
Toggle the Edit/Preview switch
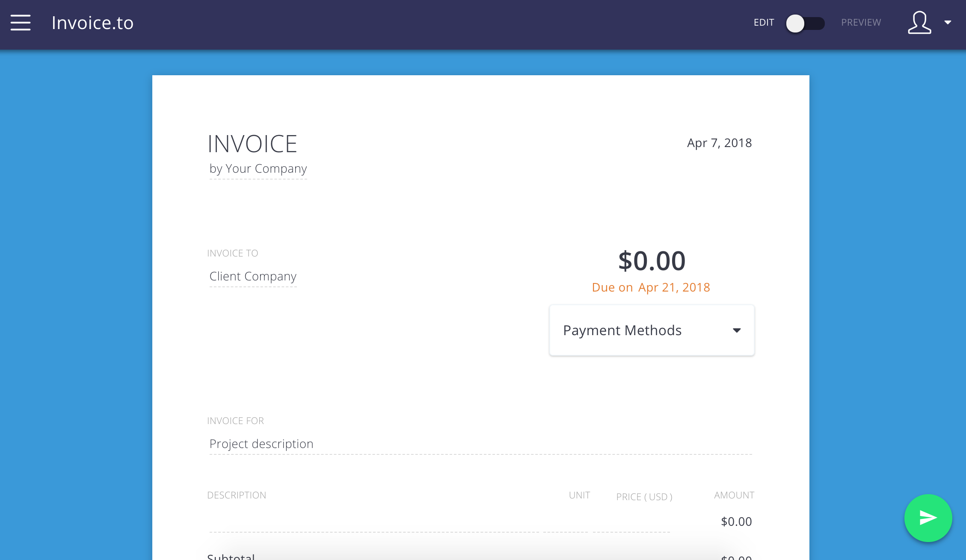(805, 23)
